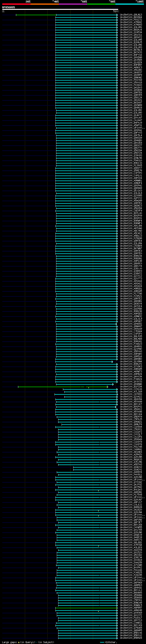Image resolution: width=146 pixels, height=644 pixels.
Task: Select hit UniRef100_C5M7K1
Action: 131,600
